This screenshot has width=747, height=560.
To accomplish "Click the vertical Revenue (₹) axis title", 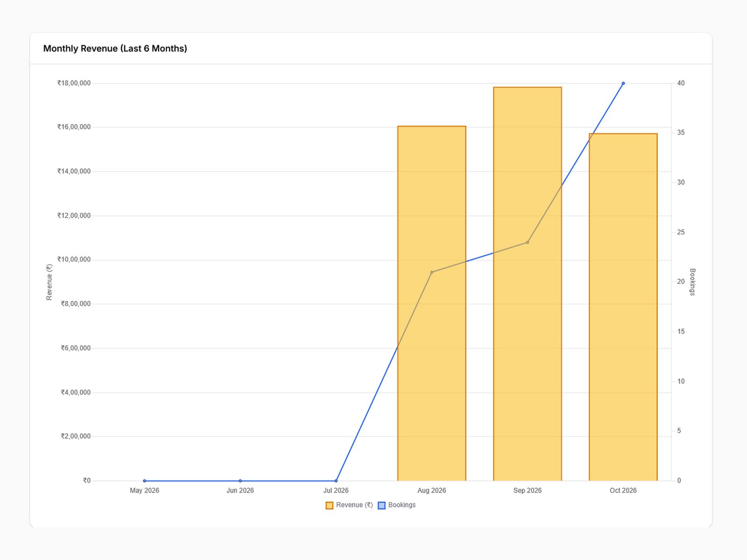I will pos(49,282).
